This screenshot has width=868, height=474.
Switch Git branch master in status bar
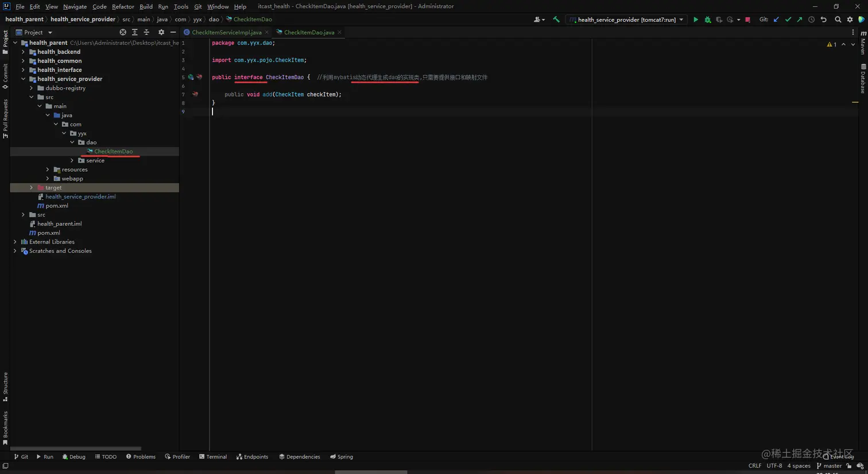829,466
